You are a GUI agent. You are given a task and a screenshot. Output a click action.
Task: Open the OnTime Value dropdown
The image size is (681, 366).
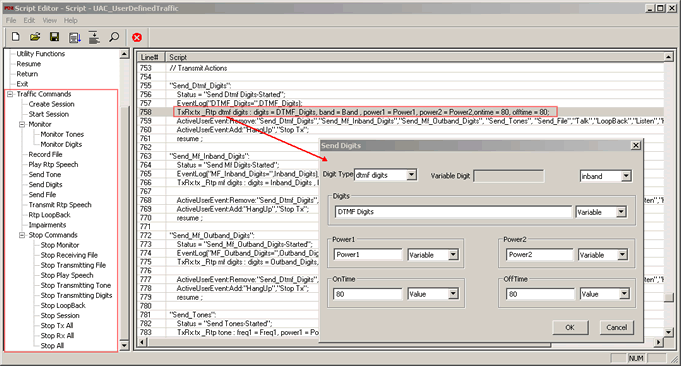coord(453,294)
